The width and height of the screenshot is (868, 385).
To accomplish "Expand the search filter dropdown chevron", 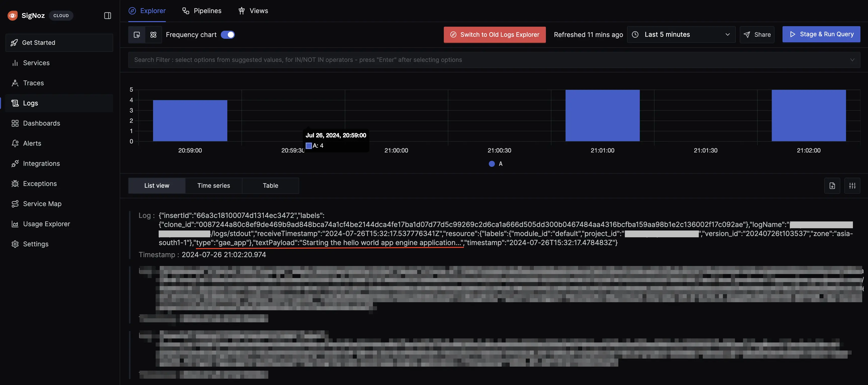I will pos(852,60).
